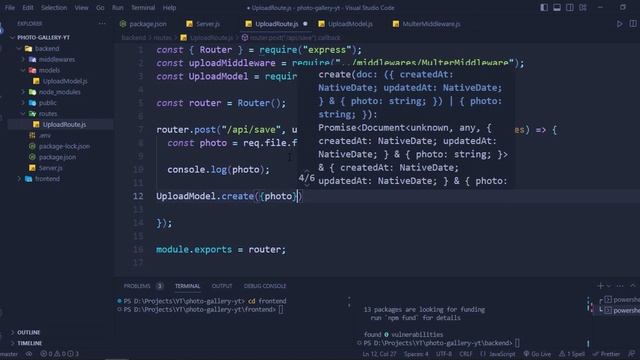The width and height of the screenshot is (640, 360).
Task: Open Server.js in the explorer tree
Action: pyautogui.click(x=51, y=168)
